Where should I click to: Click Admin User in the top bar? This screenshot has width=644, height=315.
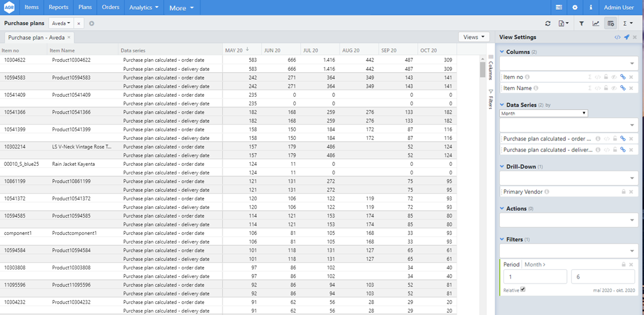click(x=618, y=7)
